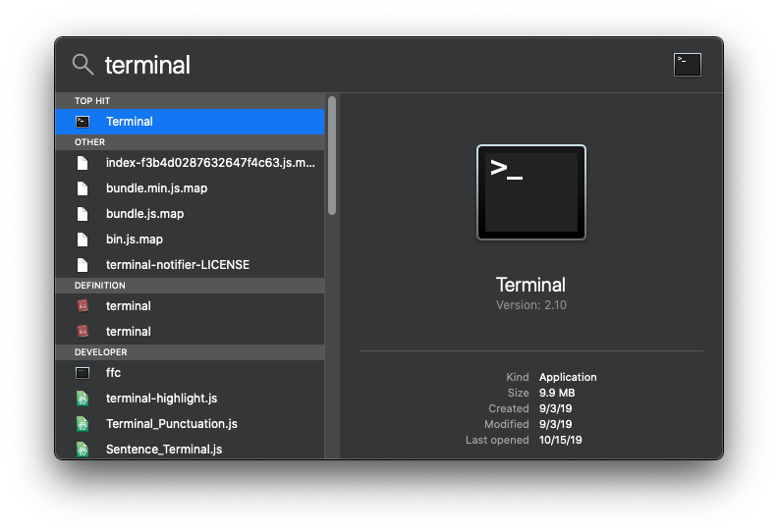The image size is (778, 532).
Task: Select the bin.js.map file result
Action: [190, 239]
